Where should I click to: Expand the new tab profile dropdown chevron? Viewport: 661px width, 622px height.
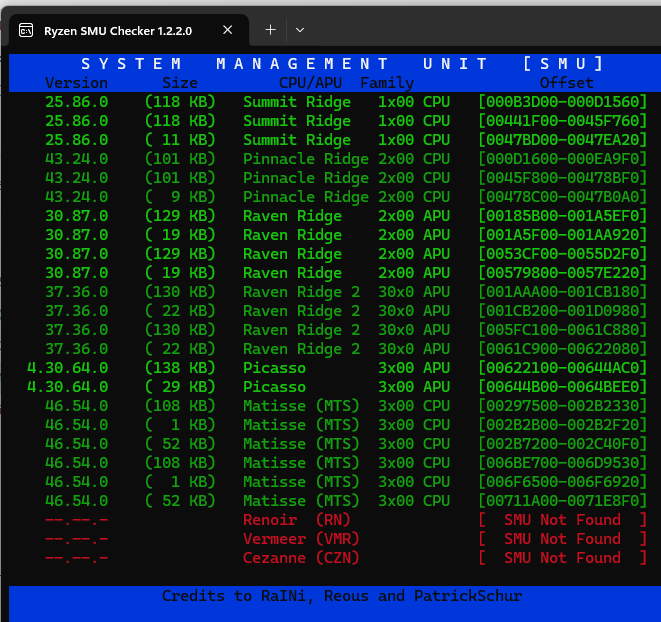click(x=299, y=30)
